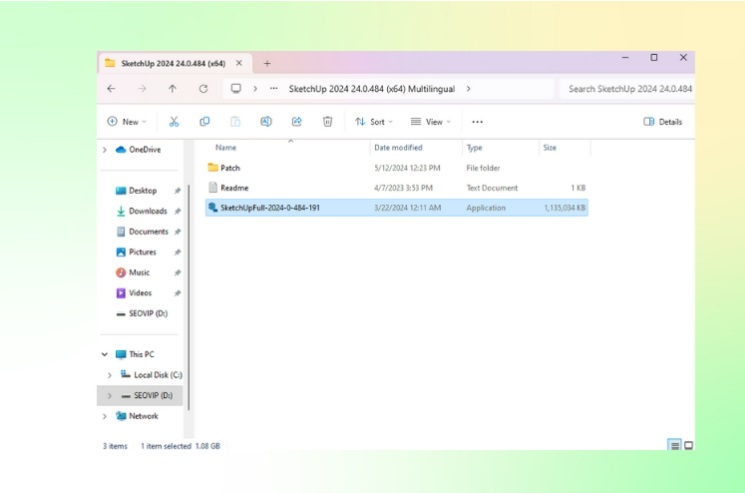Click the Search SketchUp 2024 search box
Screen dimensions: 745x493
pyautogui.click(x=628, y=89)
